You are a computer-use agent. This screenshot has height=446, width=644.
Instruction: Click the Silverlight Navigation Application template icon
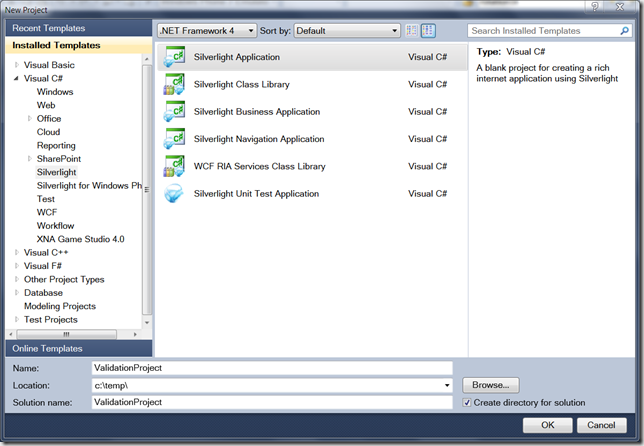[x=174, y=139]
